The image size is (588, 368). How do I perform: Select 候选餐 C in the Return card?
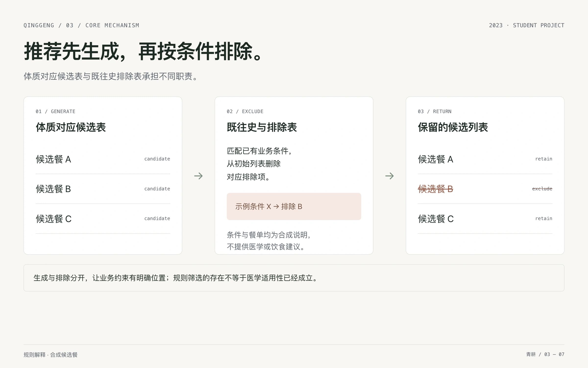(x=436, y=219)
